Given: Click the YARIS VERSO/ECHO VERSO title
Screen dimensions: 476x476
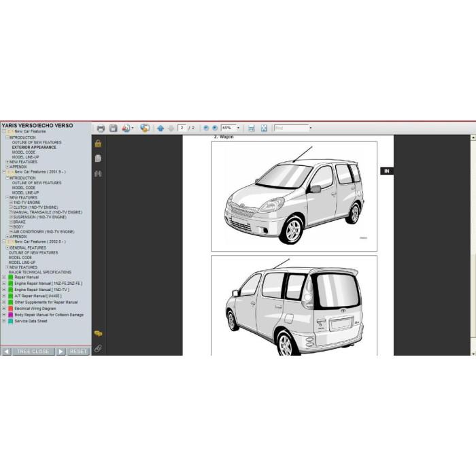Looking at the screenshot, I should click(x=37, y=125).
